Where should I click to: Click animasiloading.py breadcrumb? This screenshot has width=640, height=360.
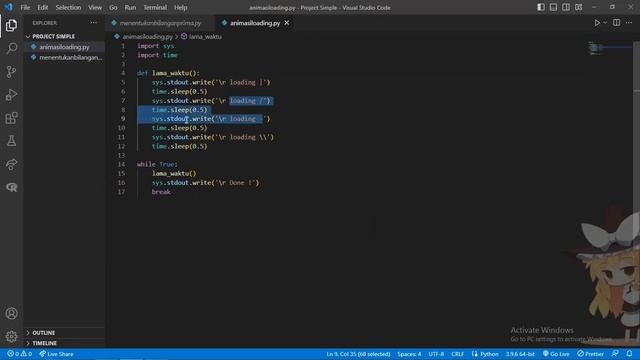click(147, 36)
